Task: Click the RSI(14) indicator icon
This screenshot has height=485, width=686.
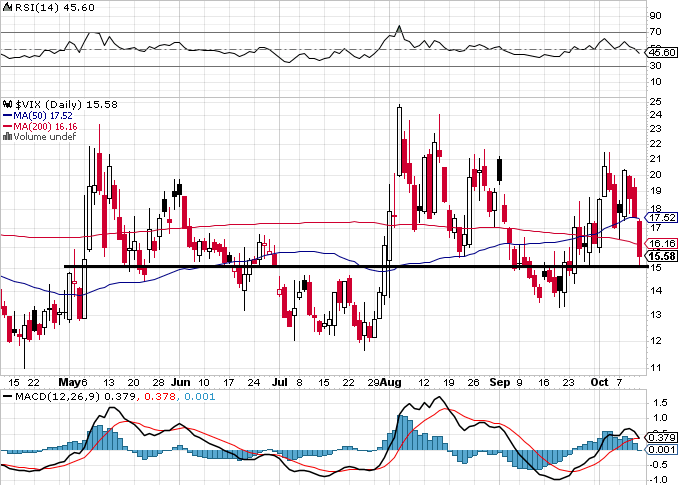Action: point(5,6)
